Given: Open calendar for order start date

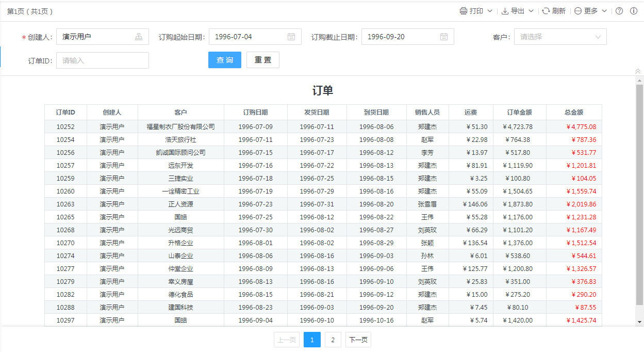Looking at the screenshot, I should 291,37.
